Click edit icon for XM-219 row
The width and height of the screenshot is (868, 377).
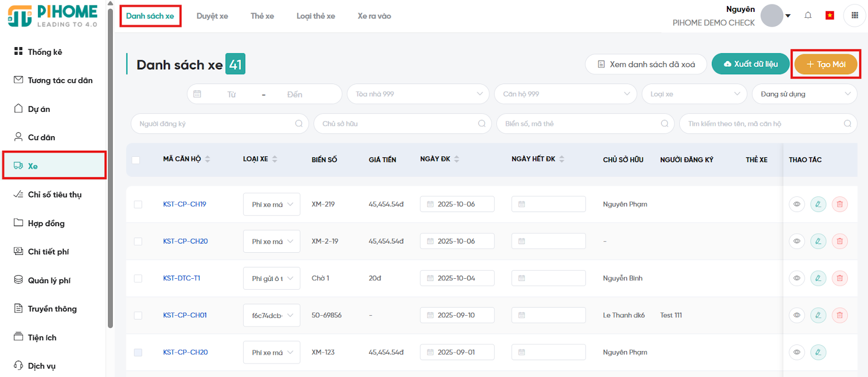818,205
